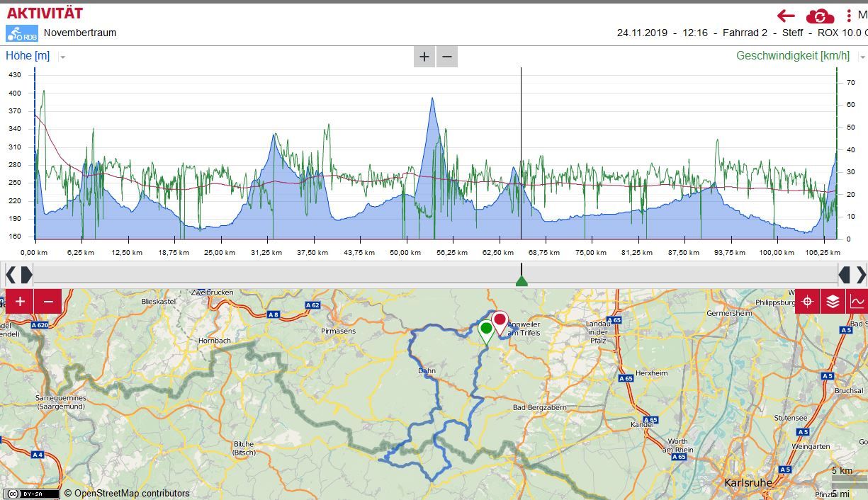Click the Creative Commons BY-SA badge
Viewport: 868px width, 500px height.
click(x=32, y=493)
